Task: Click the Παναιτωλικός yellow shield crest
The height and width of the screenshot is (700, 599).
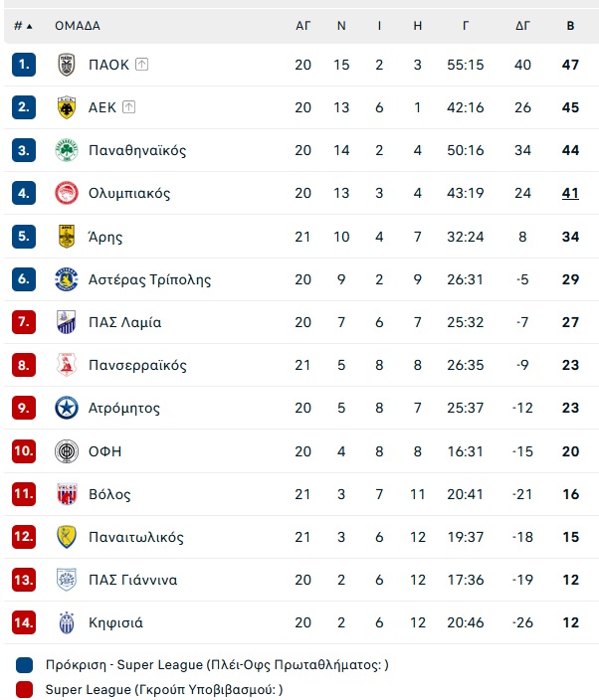Action: [67, 537]
